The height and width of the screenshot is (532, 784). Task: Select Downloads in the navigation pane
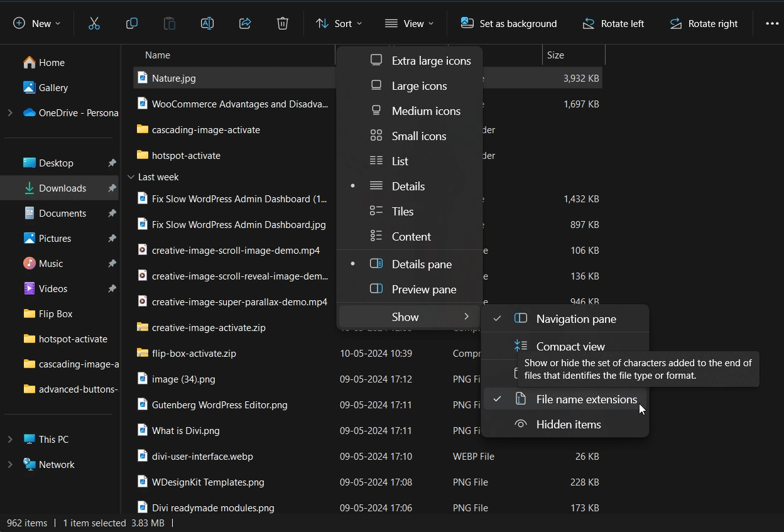(x=62, y=188)
